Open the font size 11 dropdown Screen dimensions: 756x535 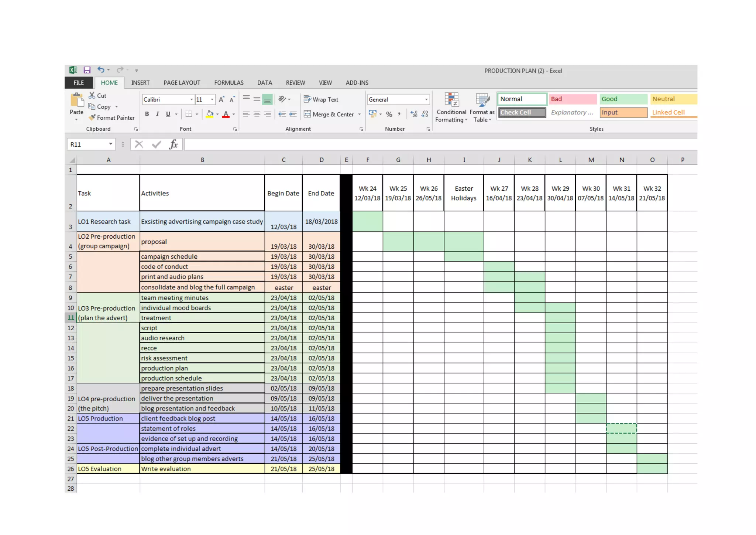[212, 99]
